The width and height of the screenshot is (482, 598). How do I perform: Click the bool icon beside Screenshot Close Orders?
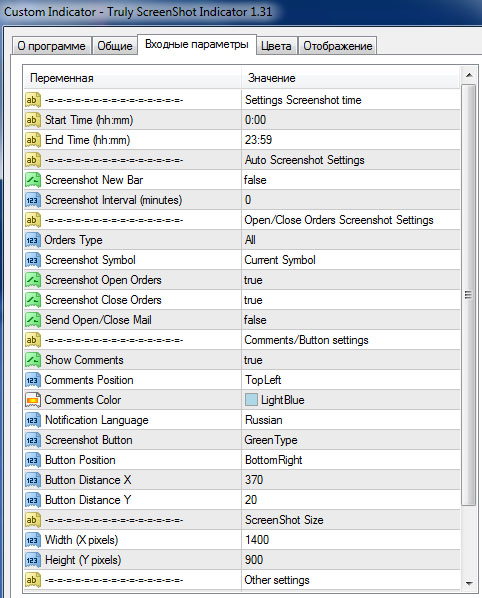click(x=32, y=300)
